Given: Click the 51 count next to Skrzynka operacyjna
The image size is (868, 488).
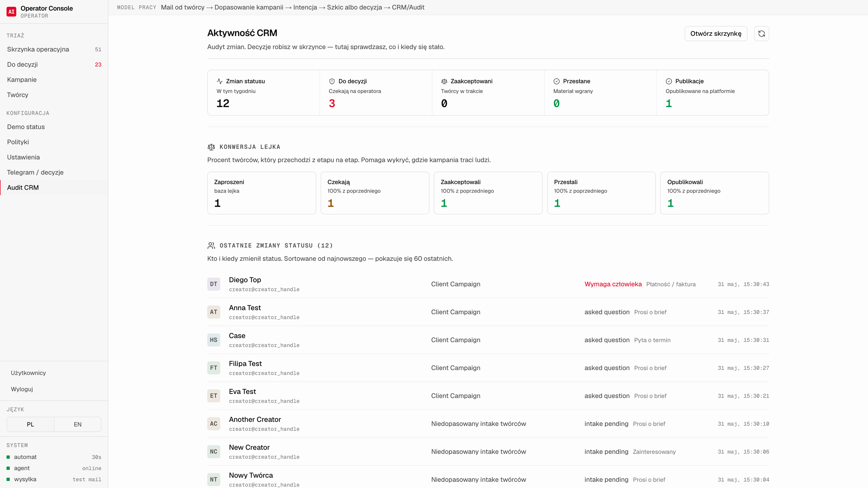Looking at the screenshot, I should (x=98, y=49).
